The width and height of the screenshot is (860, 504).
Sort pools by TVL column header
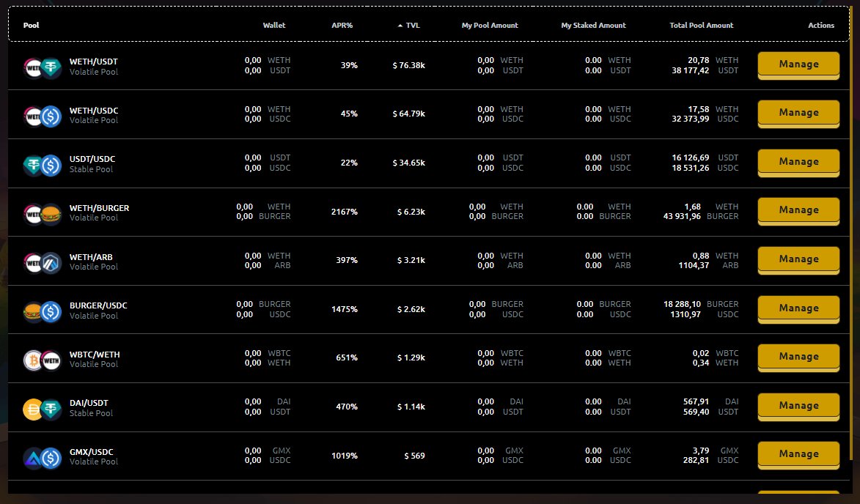click(x=408, y=25)
